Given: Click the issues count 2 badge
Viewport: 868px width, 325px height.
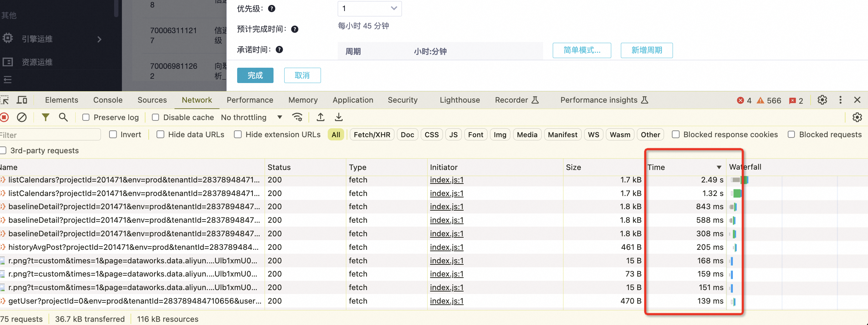Looking at the screenshot, I should (796, 100).
